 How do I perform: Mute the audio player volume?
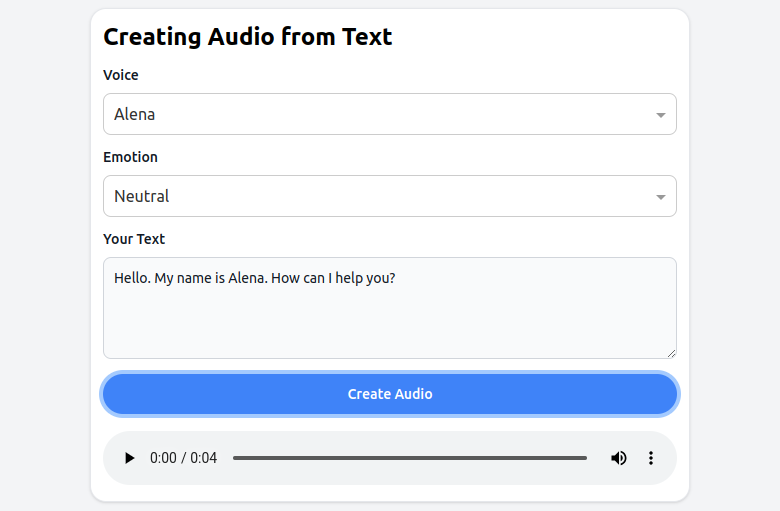pyautogui.click(x=619, y=458)
